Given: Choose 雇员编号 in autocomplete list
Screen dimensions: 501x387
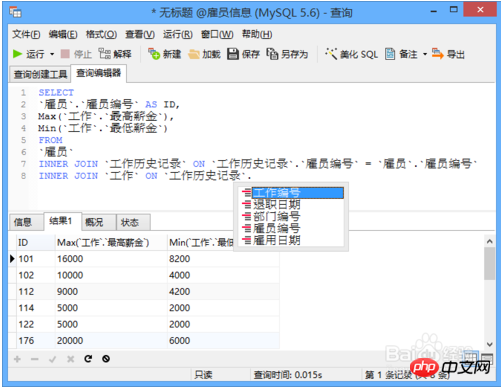Looking at the screenshot, I should click(x=292, y=228).
